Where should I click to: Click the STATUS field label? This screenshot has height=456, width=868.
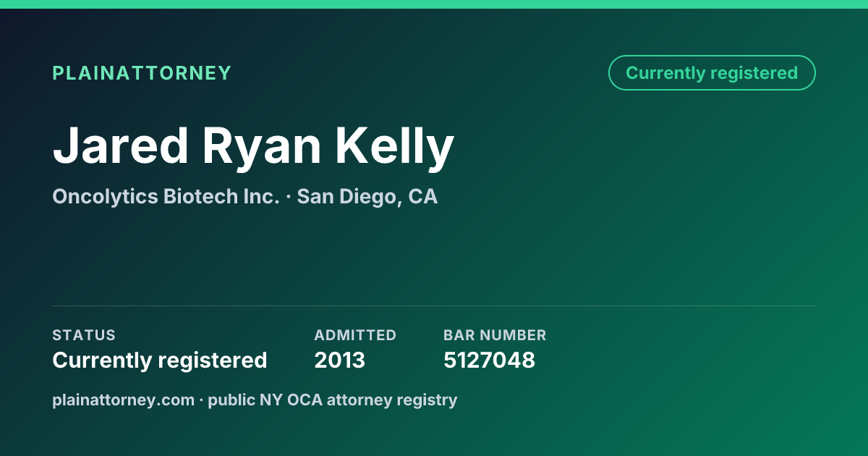pos(84,335)
